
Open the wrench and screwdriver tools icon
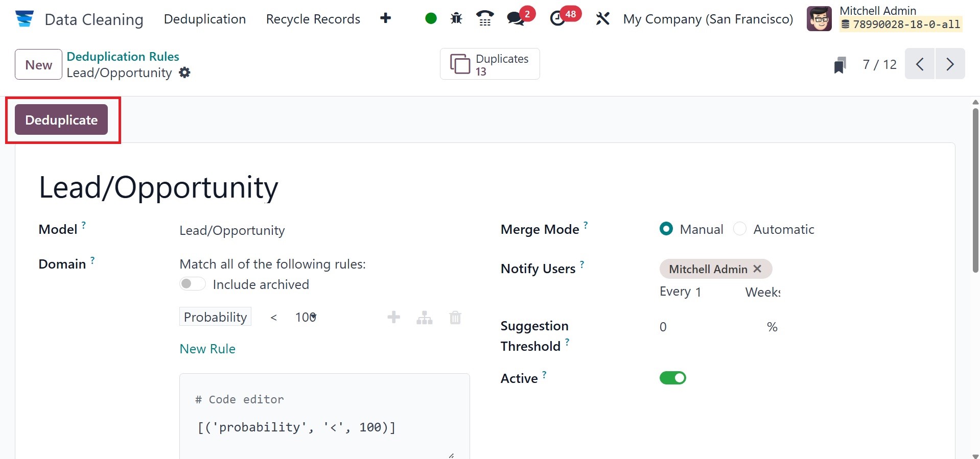click(x=602, y=19)
